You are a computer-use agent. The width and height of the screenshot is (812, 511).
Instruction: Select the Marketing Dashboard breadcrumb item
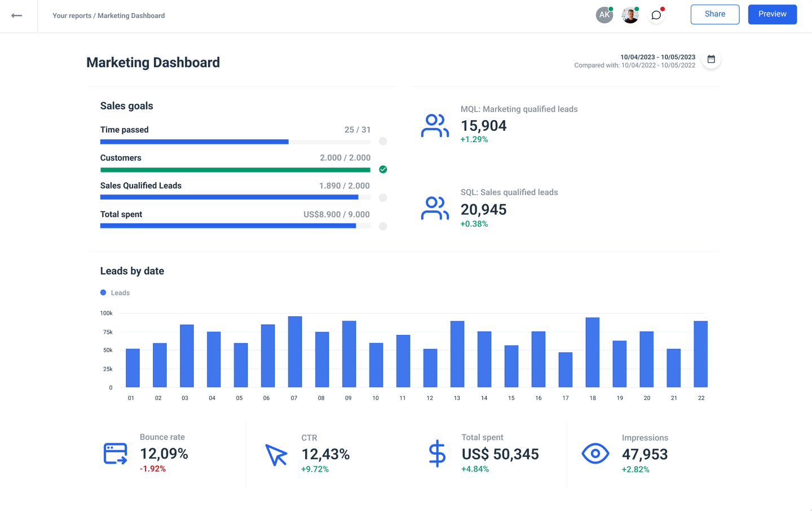point(131,15)
